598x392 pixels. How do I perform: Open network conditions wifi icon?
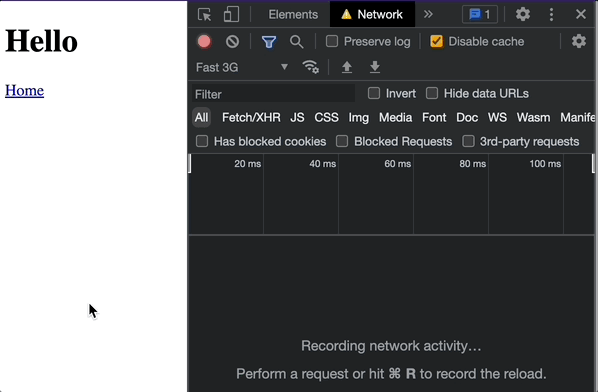pyautogui.click(x=310, y=67)
